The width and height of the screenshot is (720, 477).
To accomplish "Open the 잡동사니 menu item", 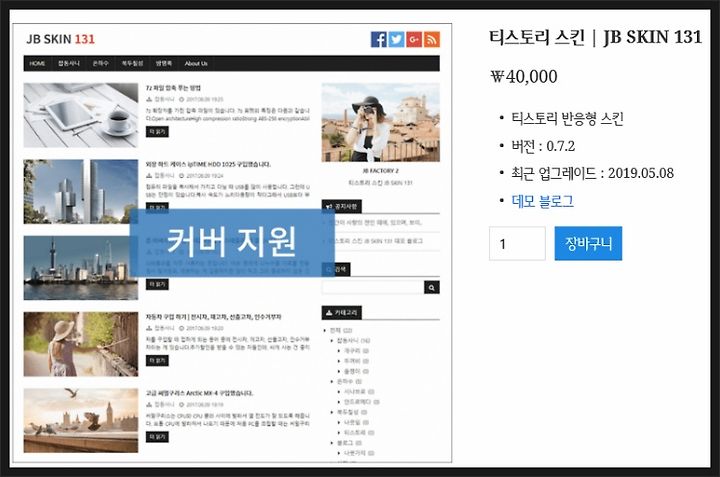I will point(69,63).
